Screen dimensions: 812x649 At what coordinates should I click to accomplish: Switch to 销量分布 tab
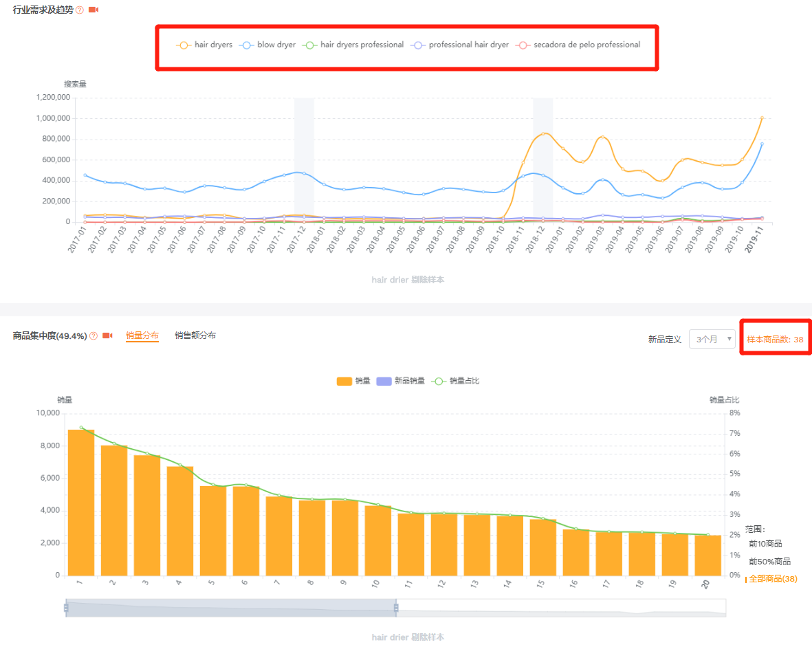pos(142,335)
